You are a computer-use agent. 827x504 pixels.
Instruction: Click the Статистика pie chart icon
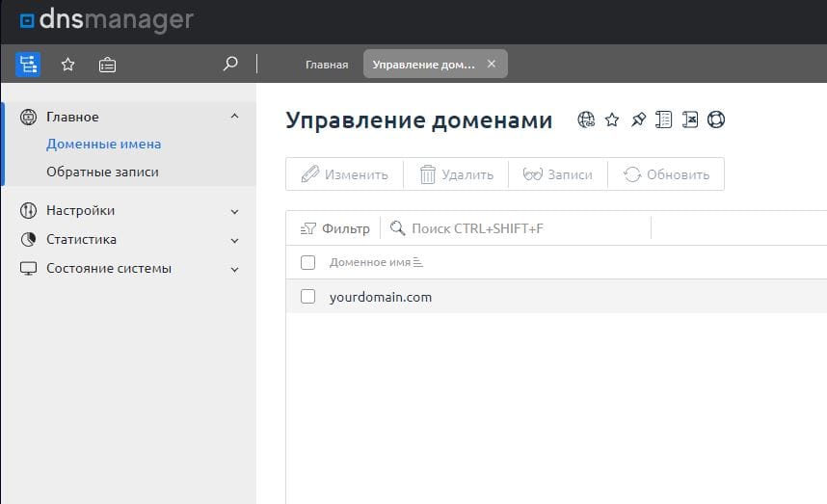pyautogui.click(x=29, y=239)
